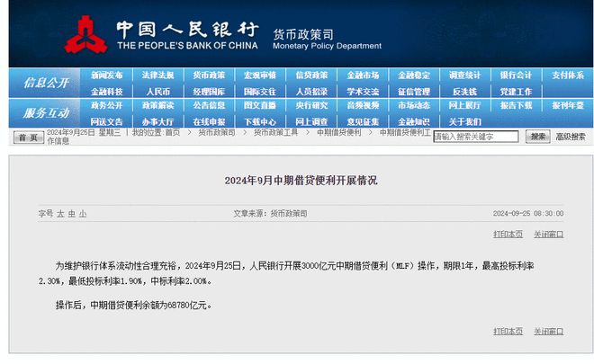Open the 人员招录 page
Viewport: 594px width, 364px height.
tap(311, 92)
